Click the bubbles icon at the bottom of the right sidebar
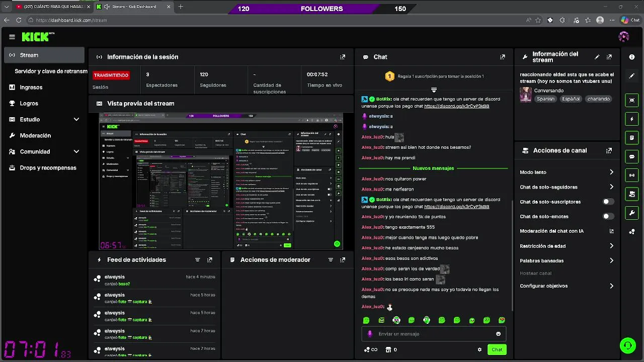Screen dimensions: 644x362 pyautogui.click(x=632, y=232)
